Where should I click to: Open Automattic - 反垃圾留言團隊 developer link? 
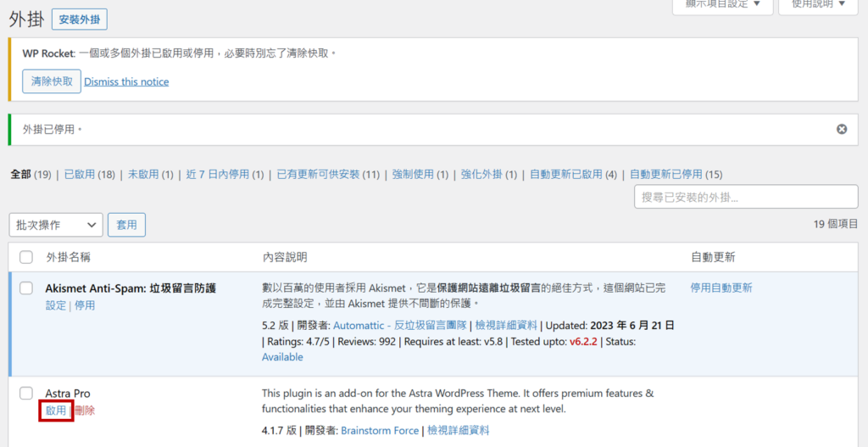[402, 325]
